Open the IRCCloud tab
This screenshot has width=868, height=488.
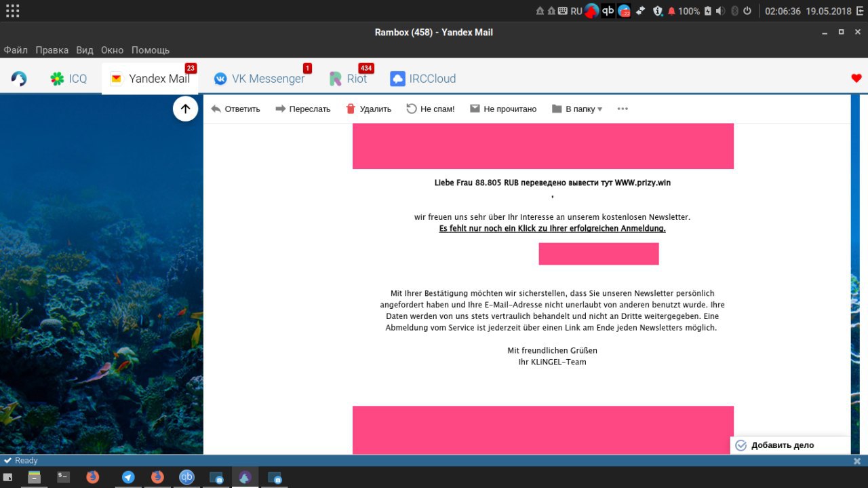click(x=423, y=79)
